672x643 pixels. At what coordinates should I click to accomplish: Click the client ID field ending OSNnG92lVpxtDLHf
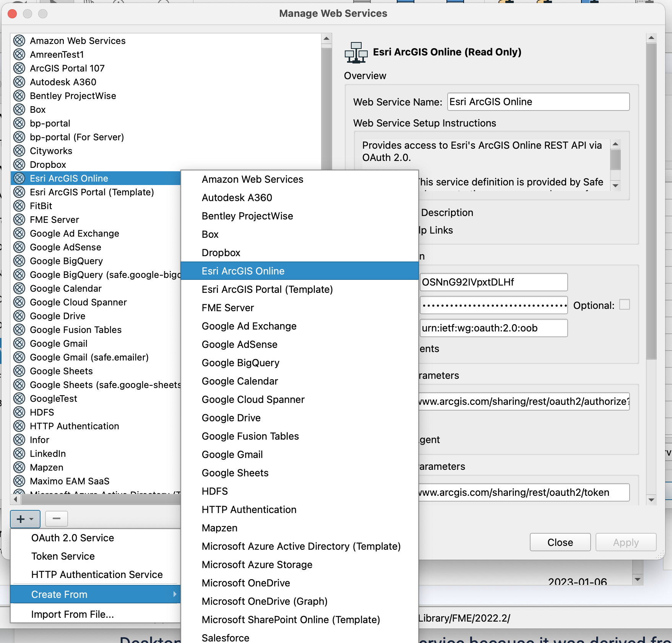(493, 282)
